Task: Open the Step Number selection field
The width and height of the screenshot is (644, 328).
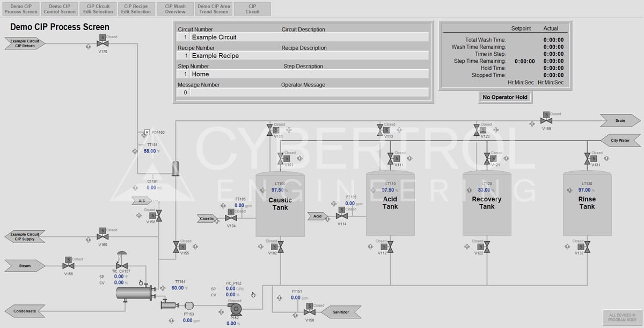Action: click(x=185, y=74)
